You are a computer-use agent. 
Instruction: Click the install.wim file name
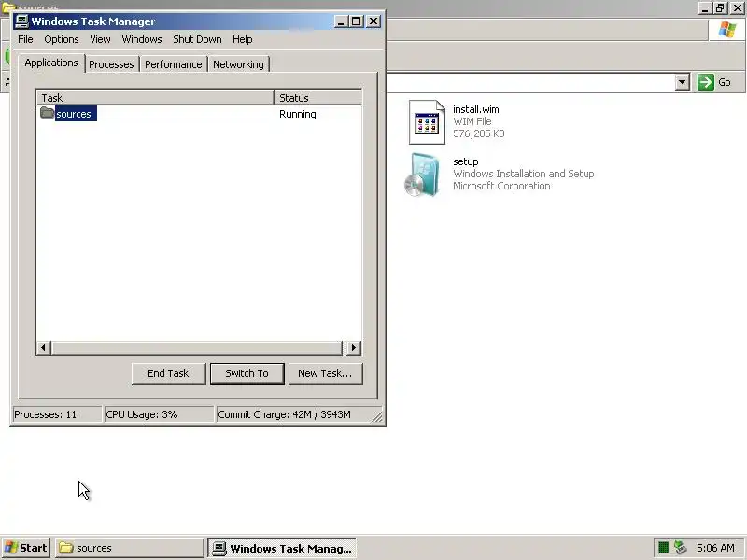point(476,109)
